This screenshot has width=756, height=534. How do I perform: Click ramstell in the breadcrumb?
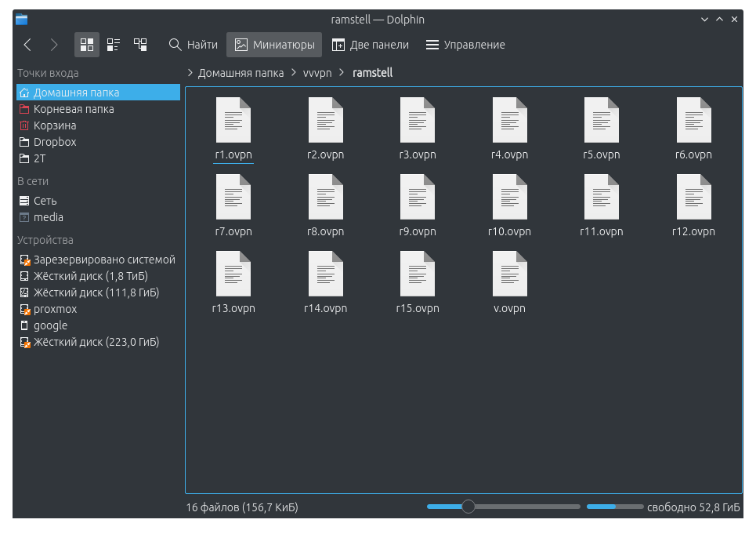pyautogui.click(x=373, y=73)
